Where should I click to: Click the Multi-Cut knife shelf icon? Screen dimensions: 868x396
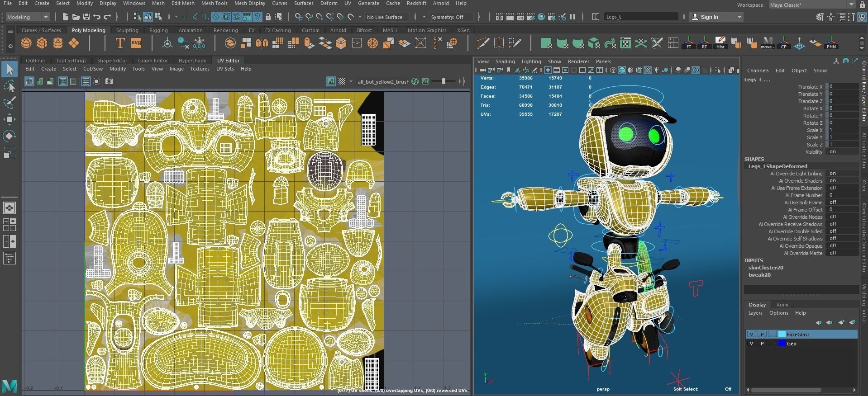point(483,43)
